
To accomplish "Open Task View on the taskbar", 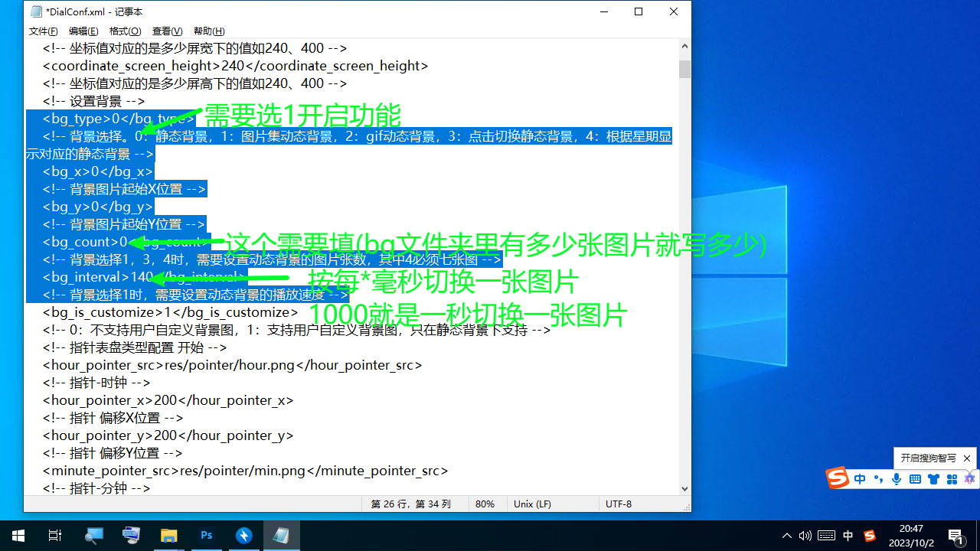I will 55,536.
